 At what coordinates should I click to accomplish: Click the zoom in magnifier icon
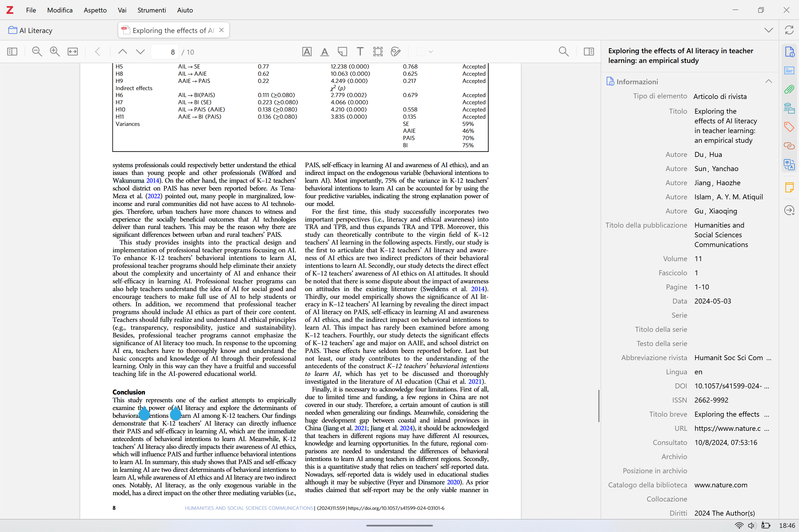coord(55,52)
